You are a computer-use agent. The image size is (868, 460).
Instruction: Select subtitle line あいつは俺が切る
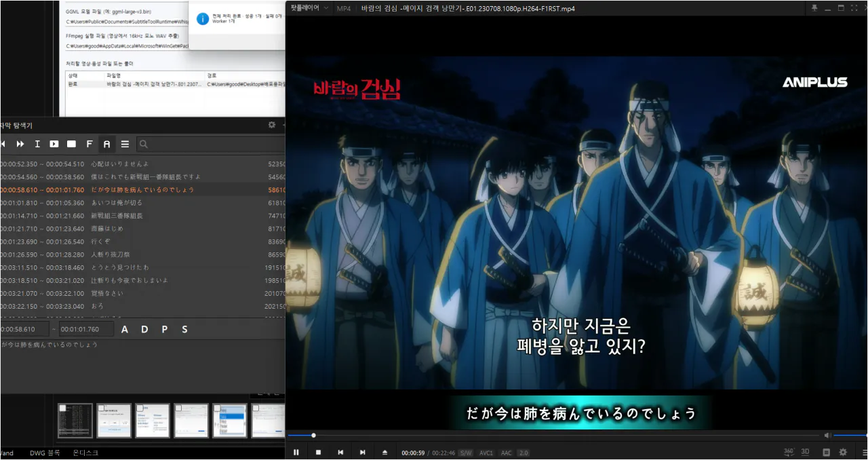click(142, 203)
